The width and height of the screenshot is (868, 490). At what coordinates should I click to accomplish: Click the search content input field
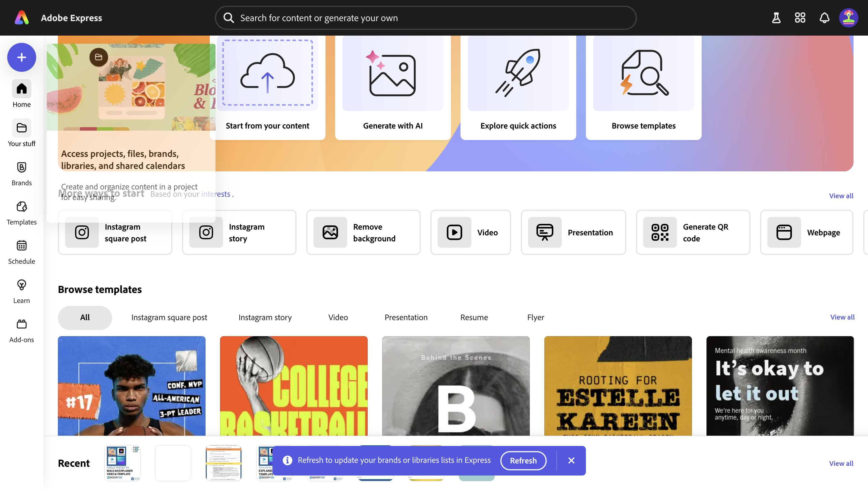(x=425, y=18)
